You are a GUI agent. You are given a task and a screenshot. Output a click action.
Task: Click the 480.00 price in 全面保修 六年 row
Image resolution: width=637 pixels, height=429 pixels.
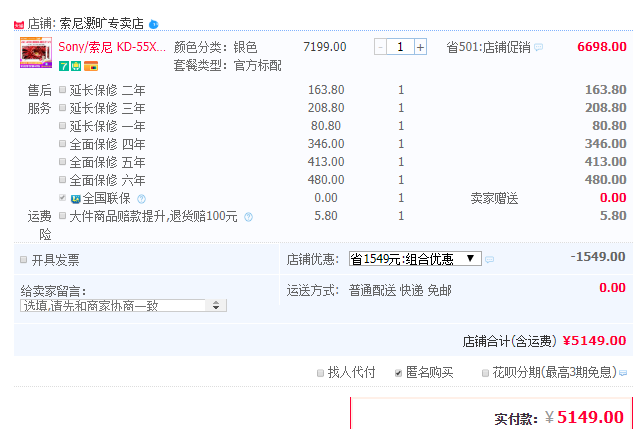pyautogui.click(x=326, y=180)
